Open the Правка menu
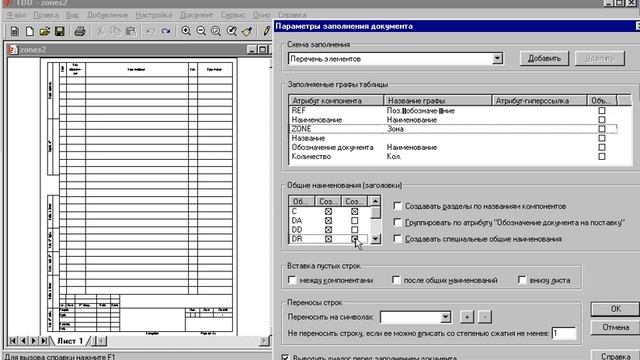Image resolution: width=640 pixels, height=360 pixels. pos(46,15)
